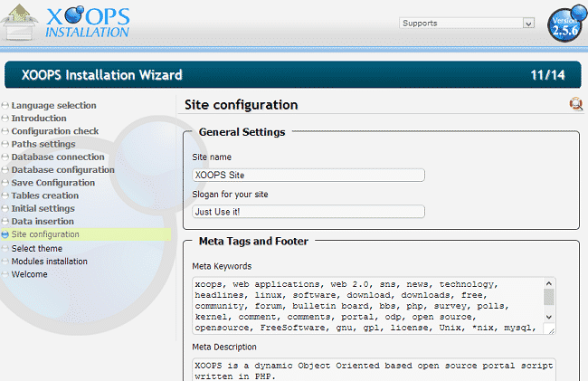Click the bullet icon beside Initial settings
This screenshot has width=588, height=381.
5,209
